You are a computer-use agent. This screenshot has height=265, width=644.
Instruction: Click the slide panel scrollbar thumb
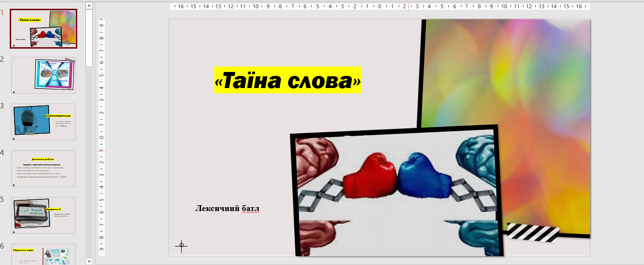click(x=89, y=36)
